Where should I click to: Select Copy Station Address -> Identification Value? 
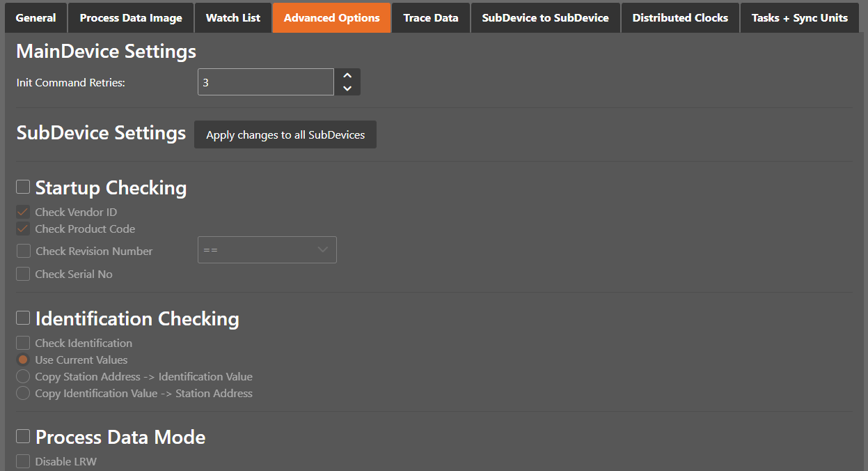coord(23,376)
